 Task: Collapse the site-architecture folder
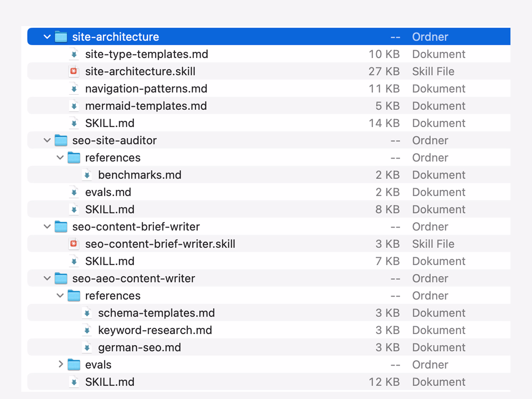point(47,37)
